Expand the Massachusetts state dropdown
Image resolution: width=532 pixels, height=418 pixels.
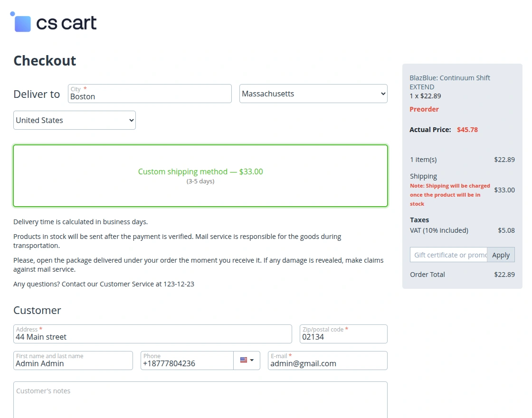click(x=313, y=94)
